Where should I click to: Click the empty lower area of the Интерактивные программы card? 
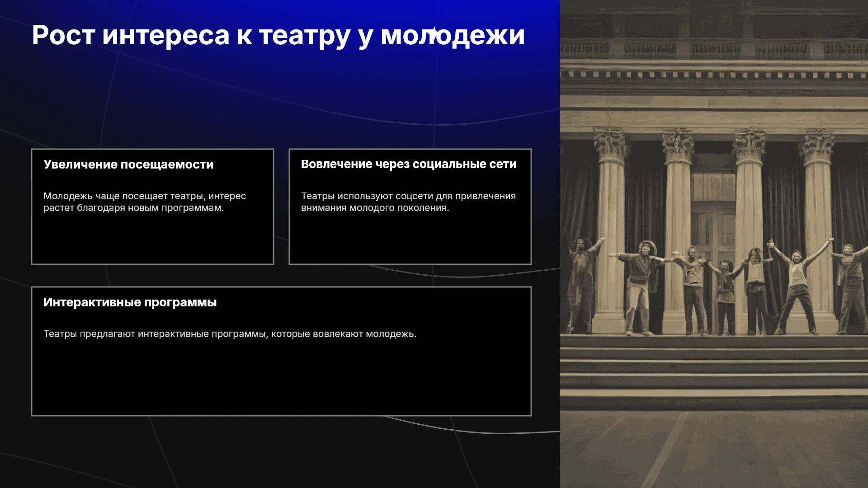(x=281, y=380)
